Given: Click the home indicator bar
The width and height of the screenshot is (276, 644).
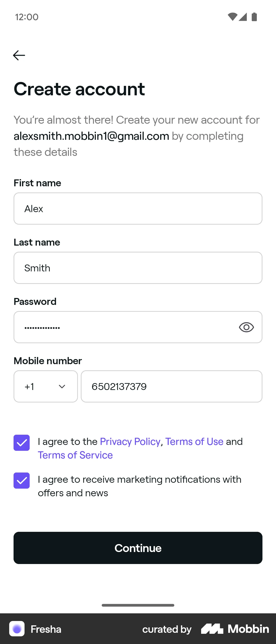Looking at the screenshot, I should point(138,605).
